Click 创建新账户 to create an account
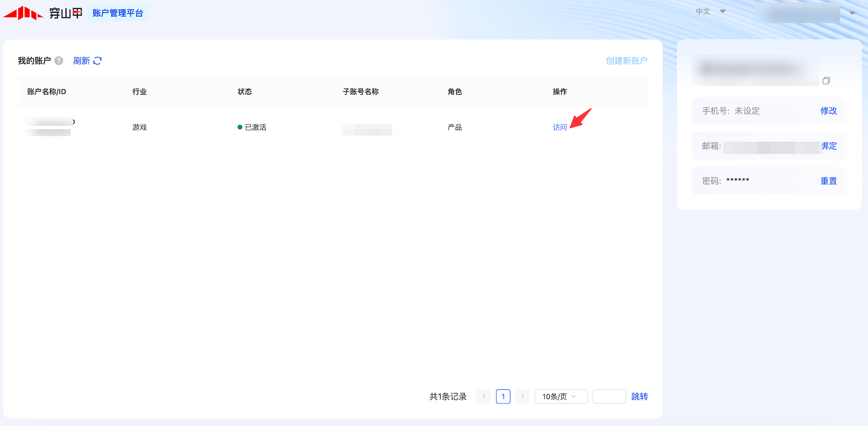The height and width of the screenshot is (426, 868). tap(626, 61)
